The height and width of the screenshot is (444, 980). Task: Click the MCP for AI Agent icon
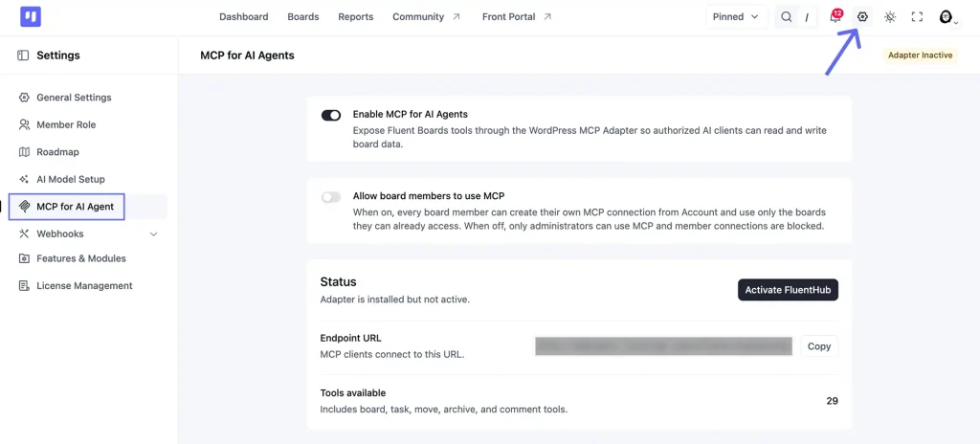pyautogui.click(x=24, y=207)
